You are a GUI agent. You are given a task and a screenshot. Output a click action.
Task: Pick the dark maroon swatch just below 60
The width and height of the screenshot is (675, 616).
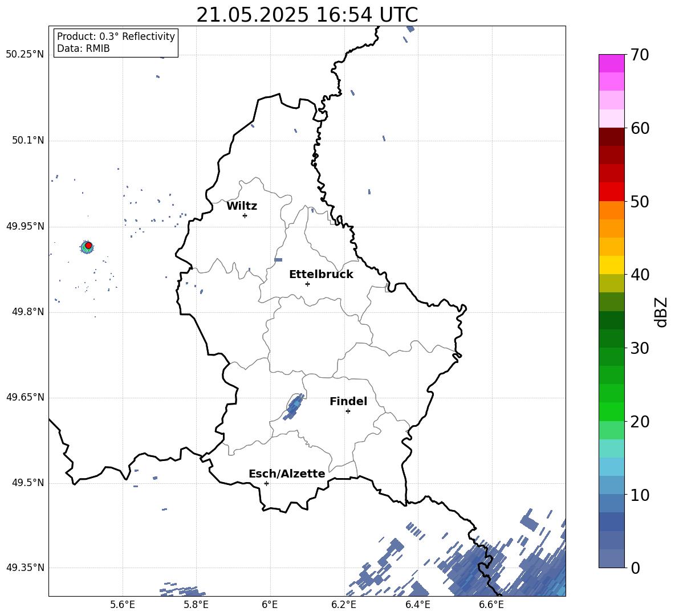click(611, 137)
